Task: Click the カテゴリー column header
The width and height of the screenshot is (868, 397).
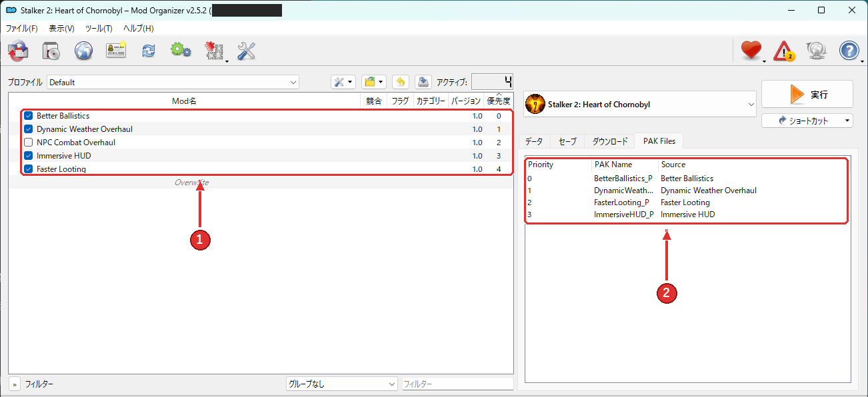Action: tap(431, 101)
